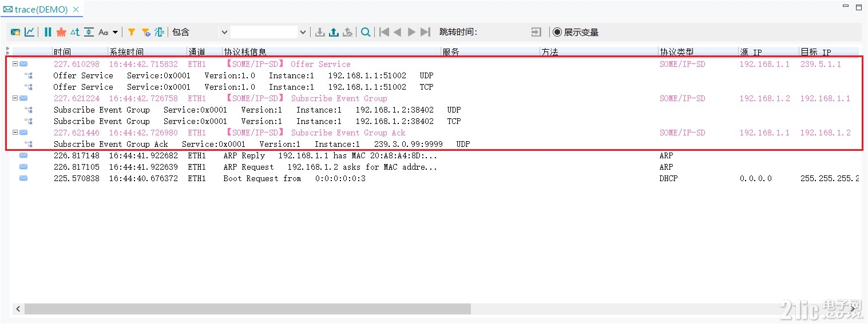The image size is (868, 324).
Task: Click the teal export upload icon
Action: pyautogui.click(x=334, y=32)
